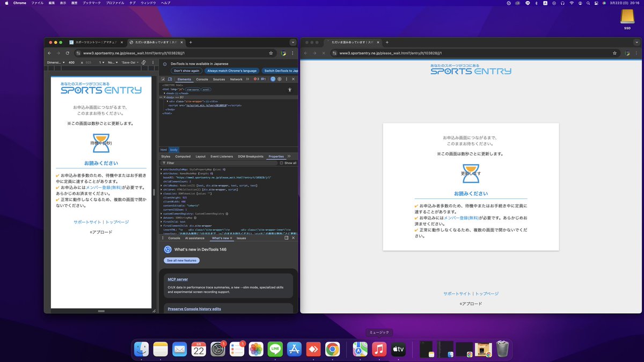Open the SSD drive on the desktop
This screenshot has width=644, height=362.
[x=627, y=19]
